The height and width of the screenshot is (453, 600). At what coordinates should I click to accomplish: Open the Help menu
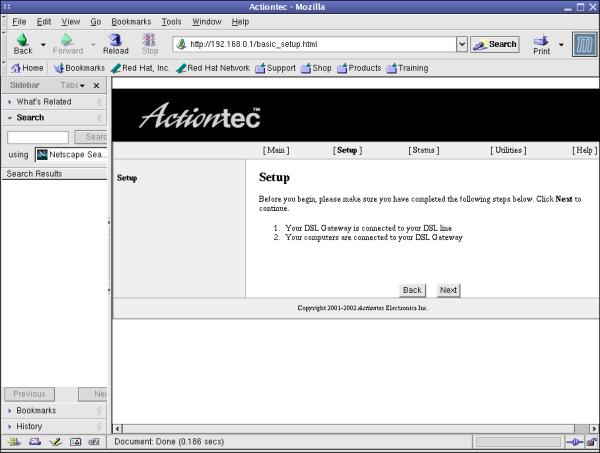coord(240,22)
